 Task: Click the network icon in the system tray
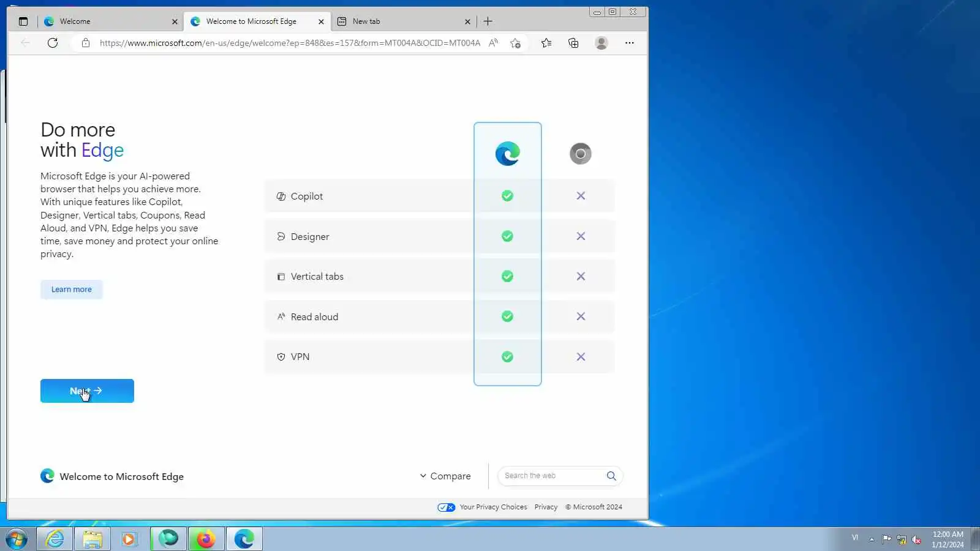point(902,539)
